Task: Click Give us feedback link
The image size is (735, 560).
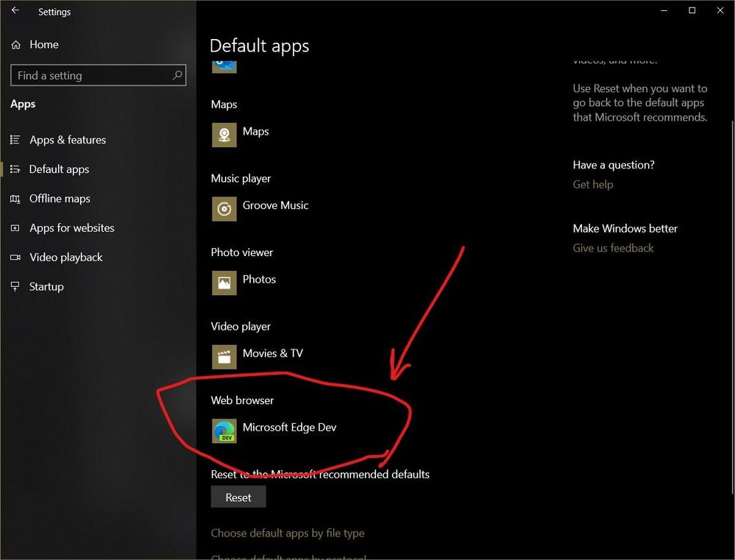Action: (x=613, y=248)
